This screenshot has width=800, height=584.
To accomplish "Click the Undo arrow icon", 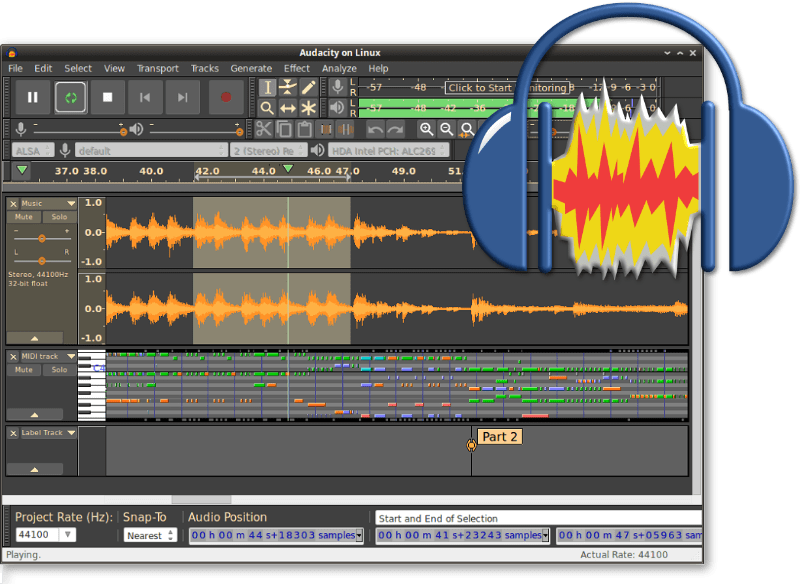I will click(376, 129).
